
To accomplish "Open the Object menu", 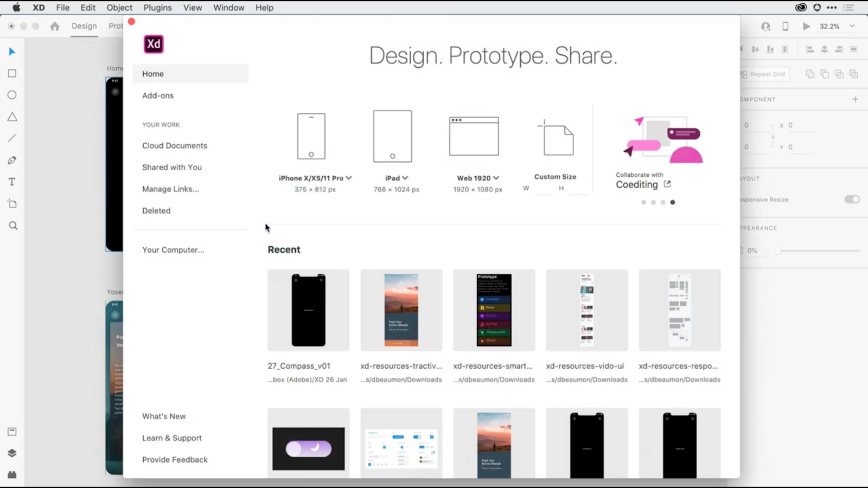I will [x=119, y=8].
